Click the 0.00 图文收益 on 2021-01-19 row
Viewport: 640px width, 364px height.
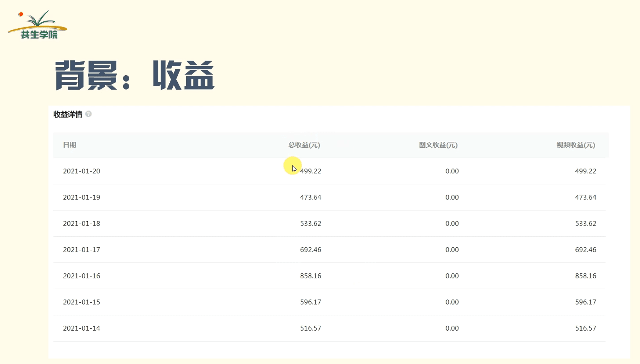(452, 197)
